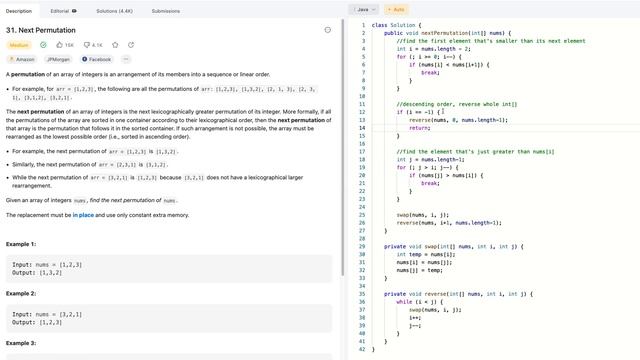Click the Auto button in editor toolbar
Viewport: 640px width, 360px height.
396,9
